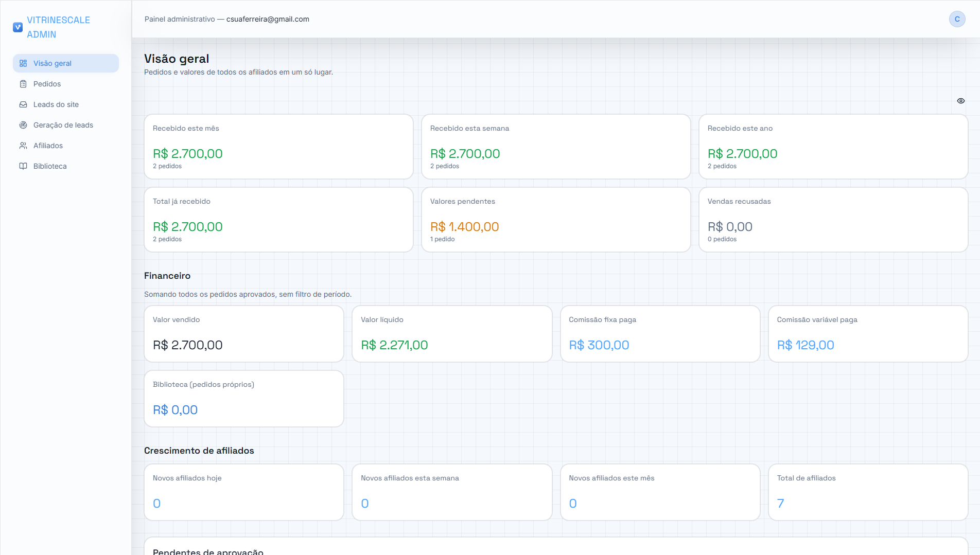Click the Biblioteca book icon

[23, 166]
